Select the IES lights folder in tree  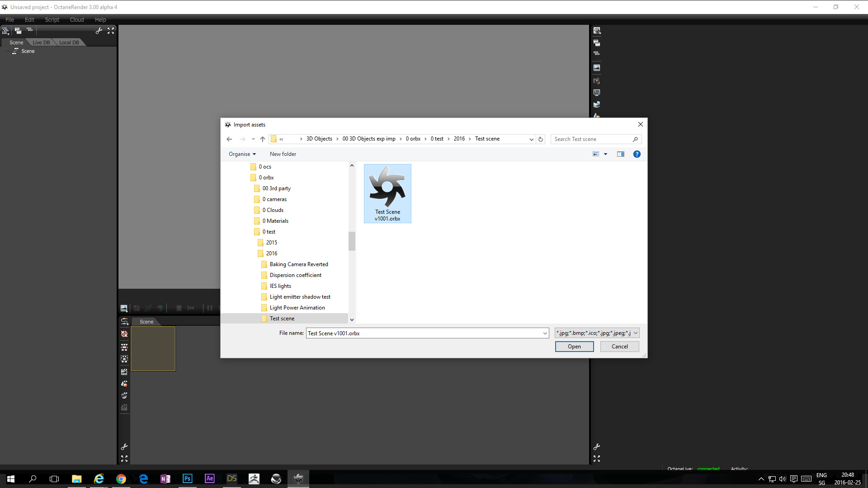(x=280, y=286)
